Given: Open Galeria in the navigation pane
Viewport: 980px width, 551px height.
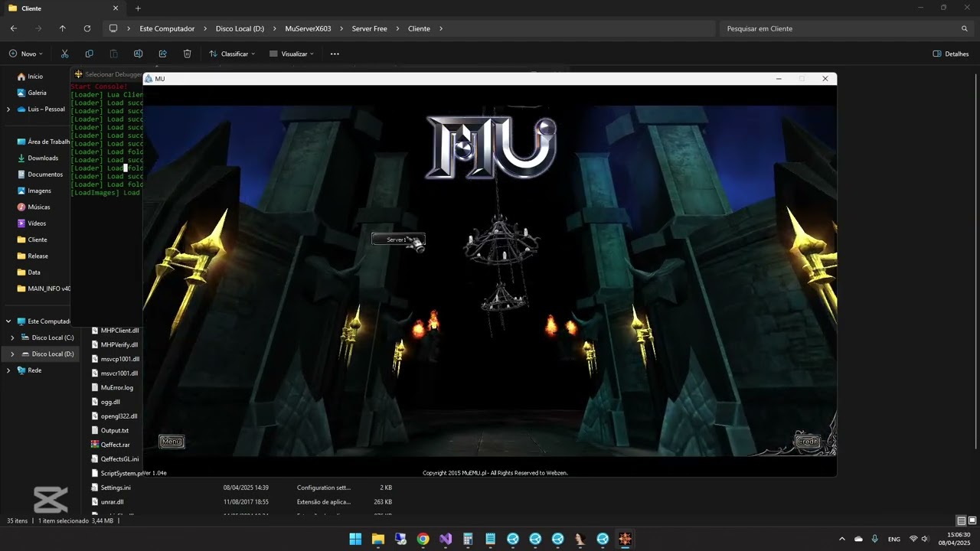Looking at the screenshot, I should tap(37, 93).
